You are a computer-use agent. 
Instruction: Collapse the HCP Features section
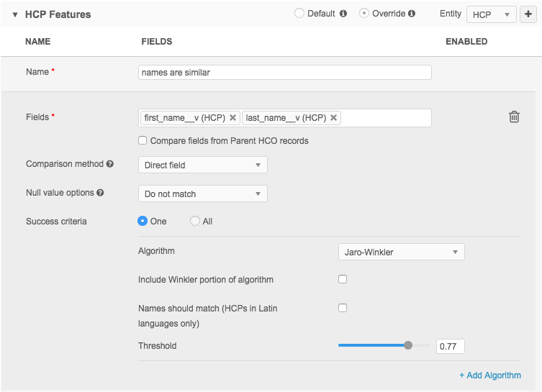click(14, 14)
